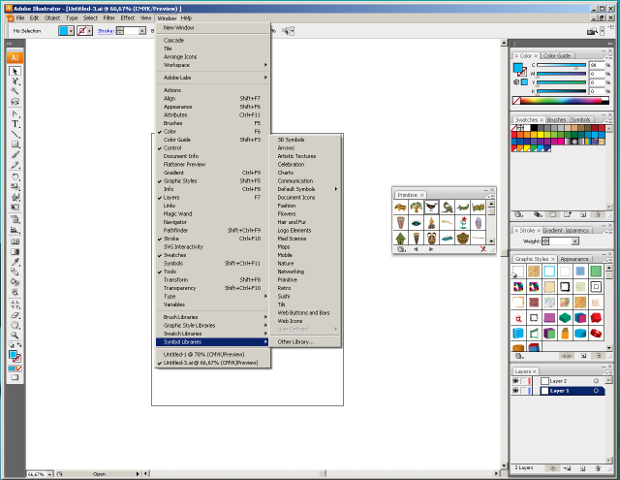620x480 pixels.
Task: Select the Selection tool arrow
Action: click(x=15, y=71)
